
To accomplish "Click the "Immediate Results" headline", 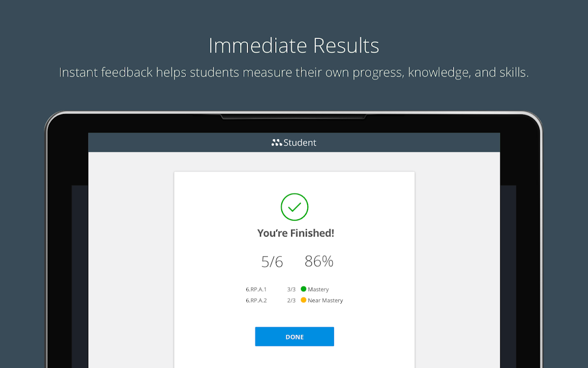I will coord(294,46).
